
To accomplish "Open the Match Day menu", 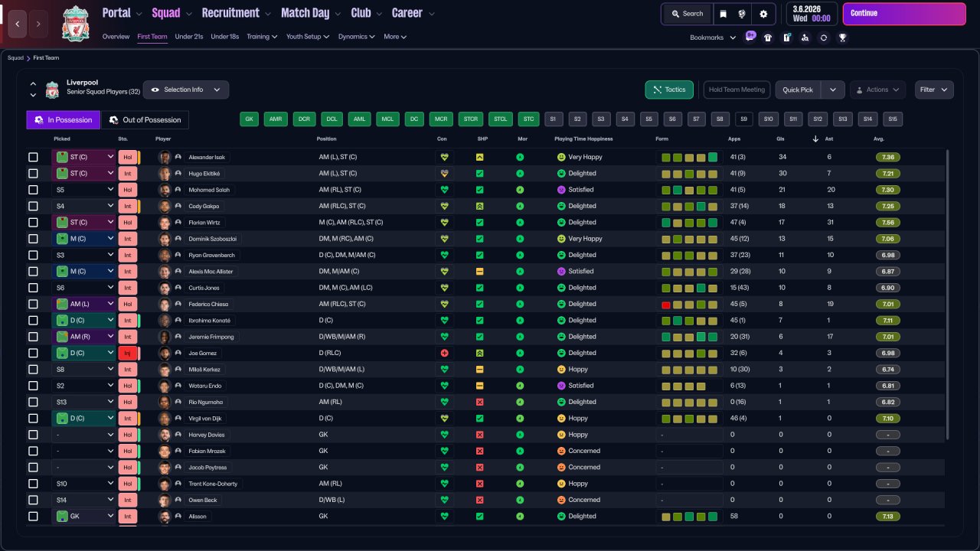I will 311,13.
